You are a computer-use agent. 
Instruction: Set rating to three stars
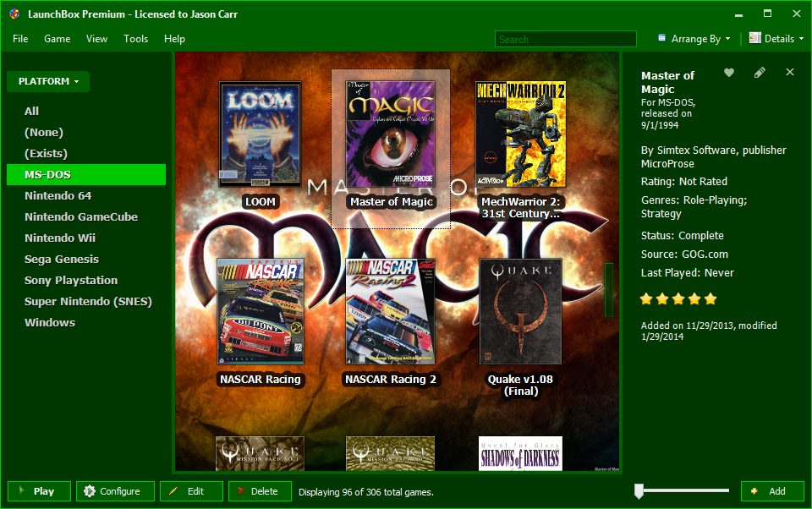[678, 298]
